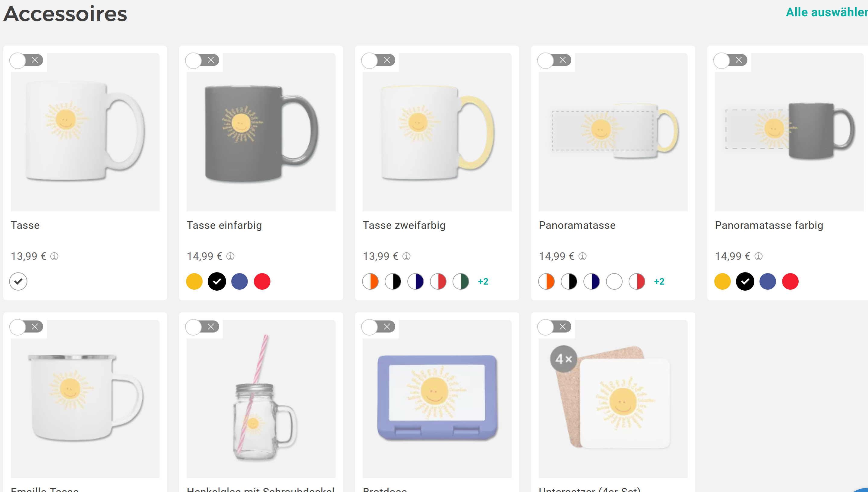Expand +2 more colors for Panoramatasse
This screenshot has height=492, width=868.
659,282
